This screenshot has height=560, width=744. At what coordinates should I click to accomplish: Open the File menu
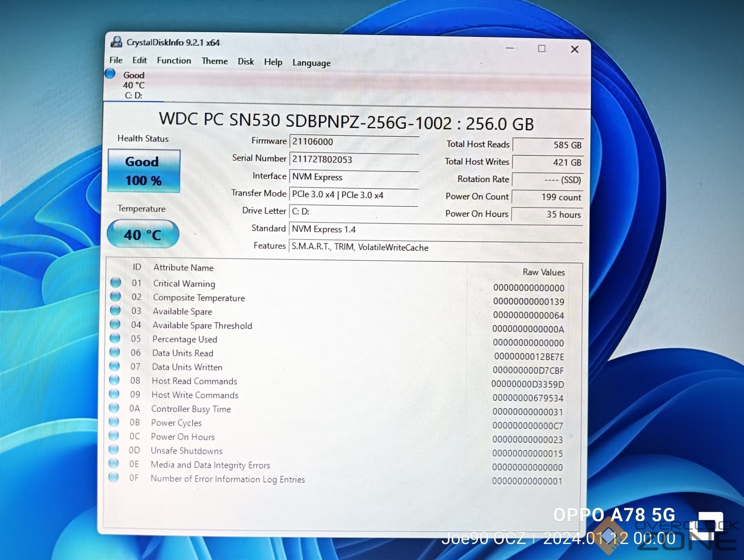(x=116, y=60)
